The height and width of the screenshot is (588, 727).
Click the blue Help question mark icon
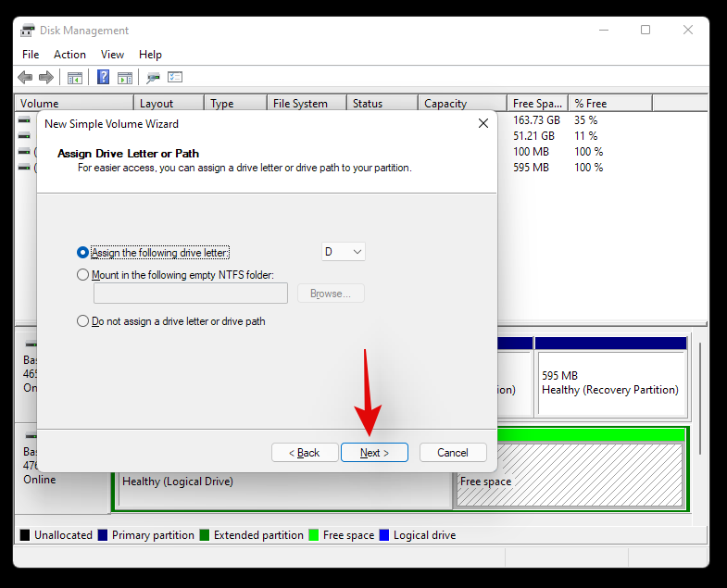(104, 78)
